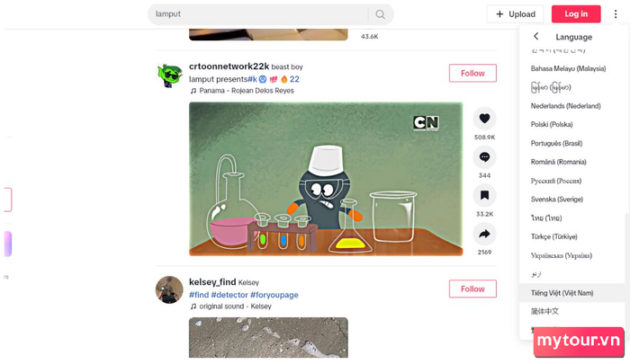Image resolution: width=630 pixels, height=364 pixels.
Task: Open the #foryoupage hashtag link
Action: click(x=274, y=295)
